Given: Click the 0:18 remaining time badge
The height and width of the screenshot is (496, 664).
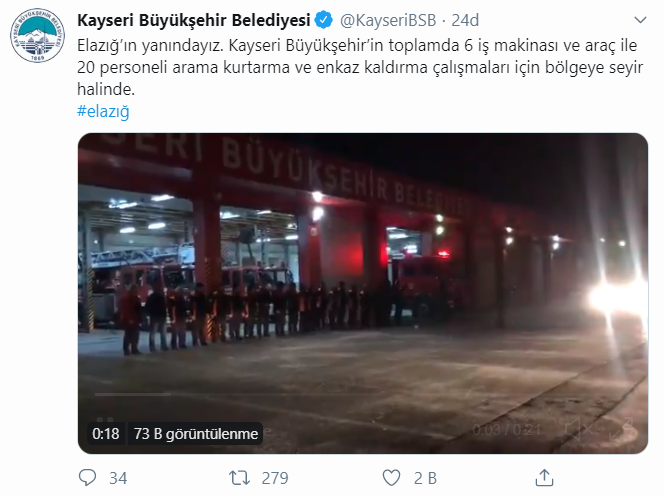Looking at the screenshot, I should [x=106, y=434].
